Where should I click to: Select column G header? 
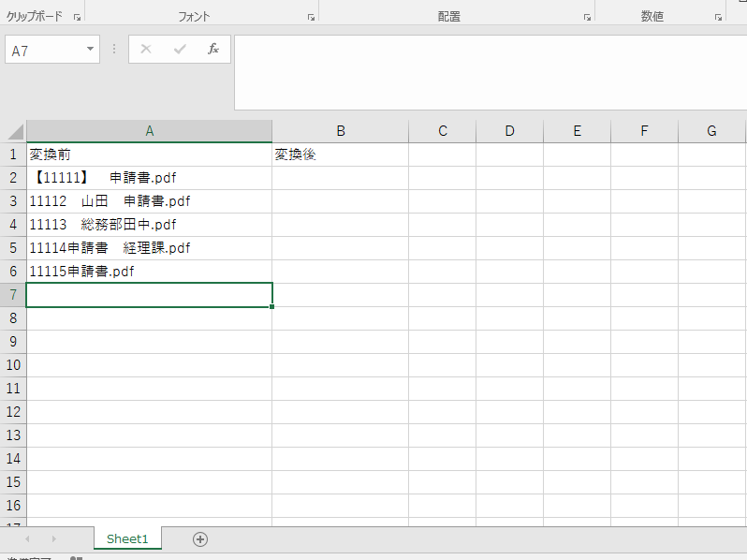[711, 131]
